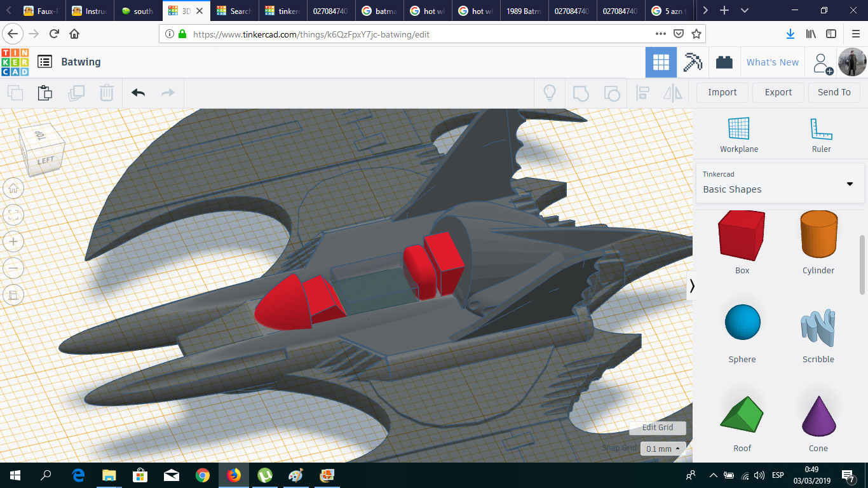Collapse the shapes panel with the arrow
This screenshot has height=488, width=868.
coord(692,286)
